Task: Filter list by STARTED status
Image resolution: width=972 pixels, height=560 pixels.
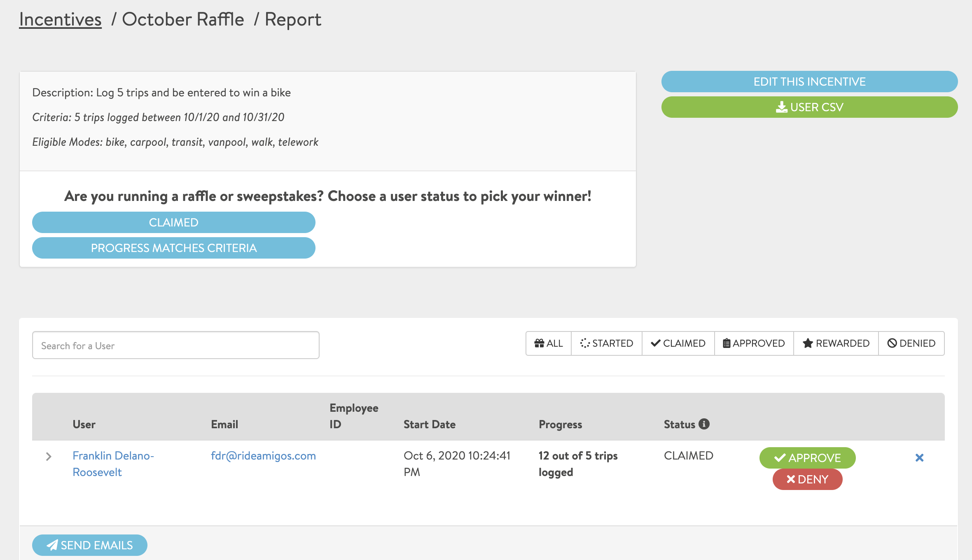Action: pyautogui.click(x=607, y=343)
